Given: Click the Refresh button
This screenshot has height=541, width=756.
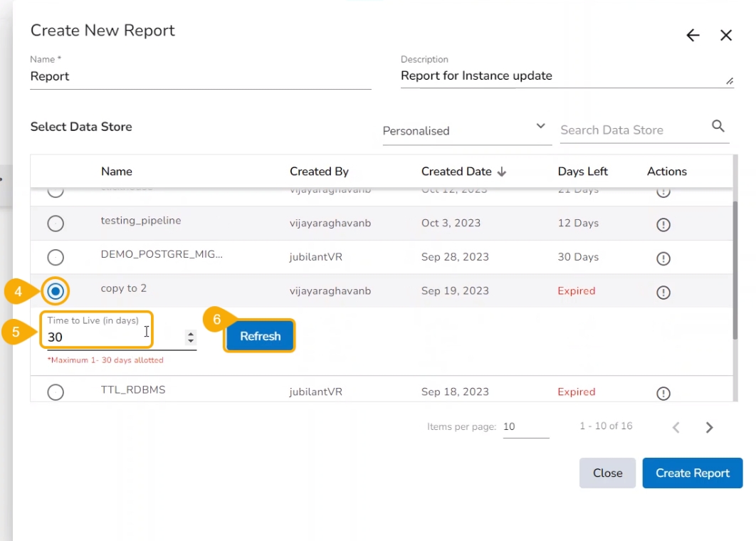Looking at the screenshot, I should pos(260,337).
